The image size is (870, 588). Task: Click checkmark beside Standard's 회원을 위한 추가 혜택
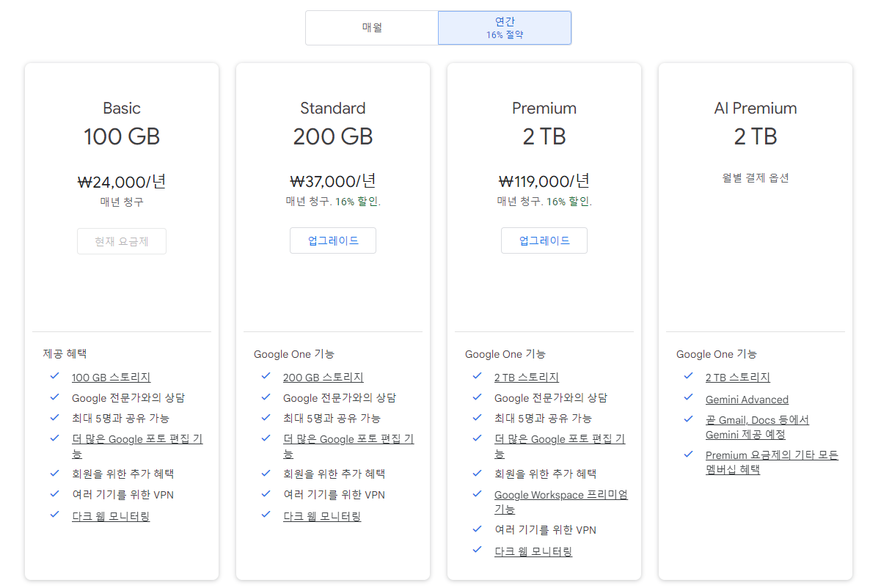266,473
